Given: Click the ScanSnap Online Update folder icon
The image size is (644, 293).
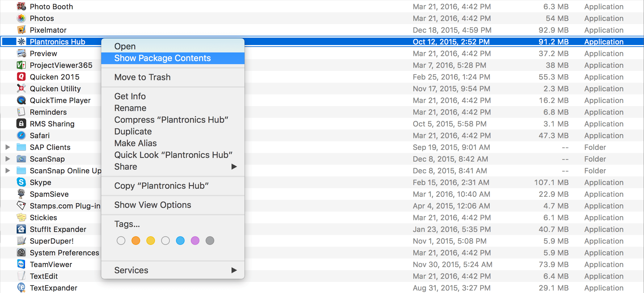Looking at the screenshot, I should click(x=21, y=171).
